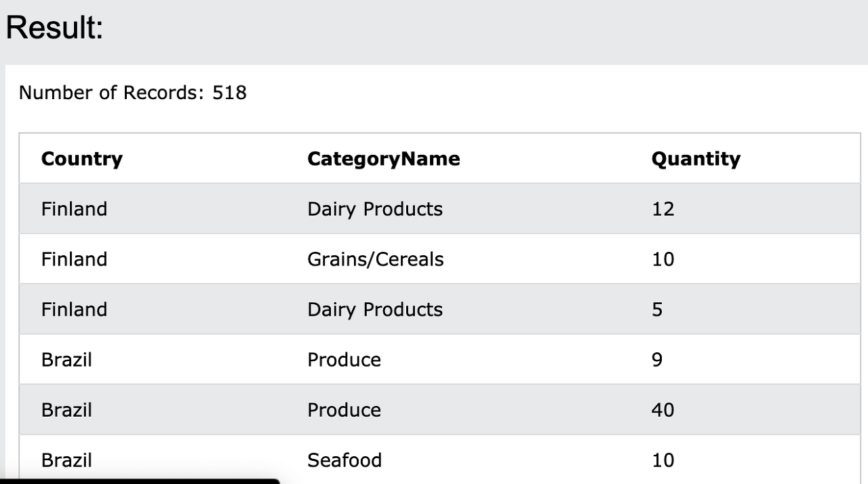Select the Quantity 10 in Seafood row
This screenshot has height=484, width=868.
[663, 460]
